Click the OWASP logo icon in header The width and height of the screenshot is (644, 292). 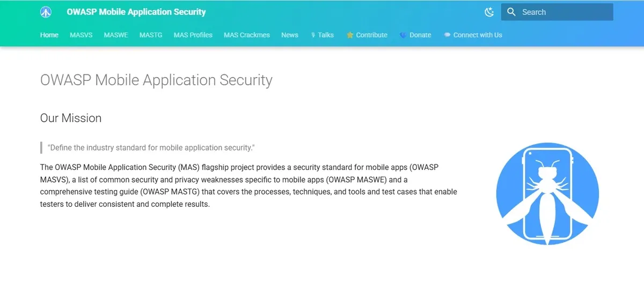coord(46,12)
